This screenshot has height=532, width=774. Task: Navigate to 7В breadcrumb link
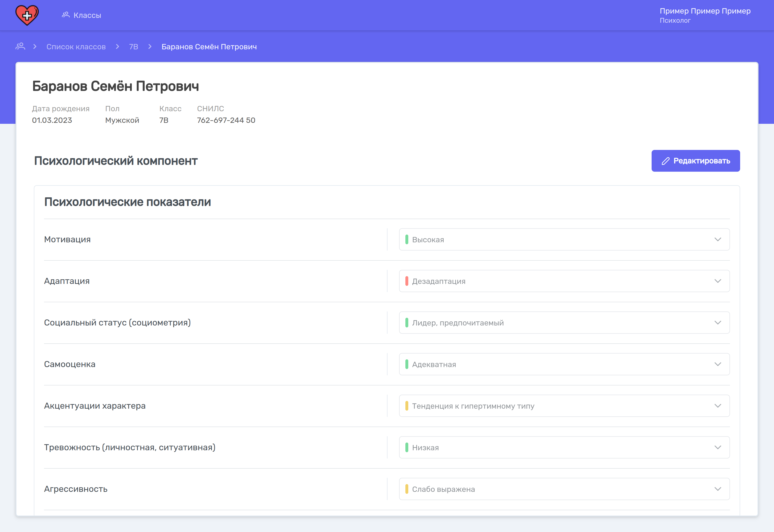133,47
